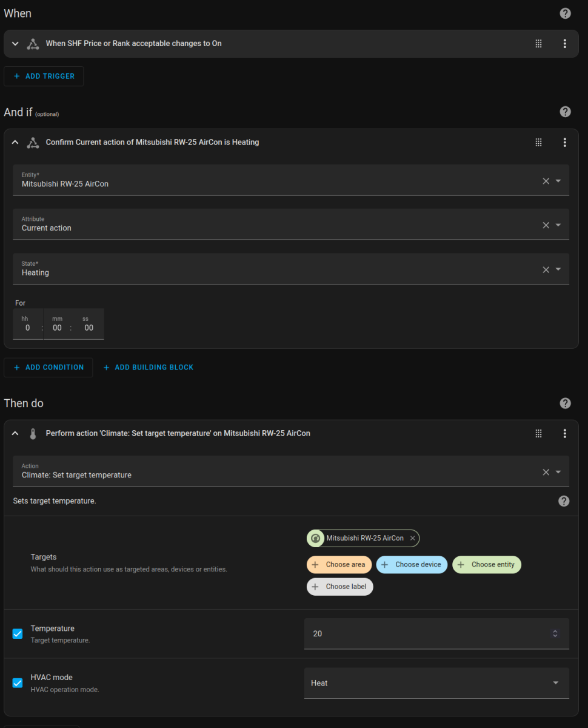Screen dimensions: 588x728
Task: Open the Attribute dropdown arrow
Action: tap(558, 225)
